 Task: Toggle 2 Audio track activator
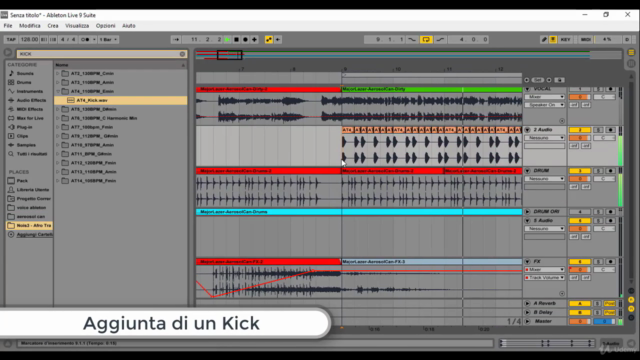(x=580, y=130)
